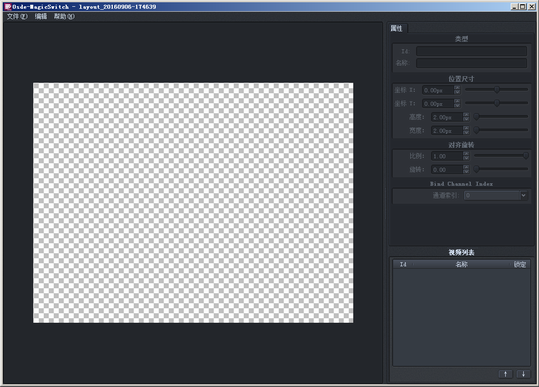This screenshot has width=539, height=387.
Task: Click the checkerboard layout canvas
Action: 193,203
